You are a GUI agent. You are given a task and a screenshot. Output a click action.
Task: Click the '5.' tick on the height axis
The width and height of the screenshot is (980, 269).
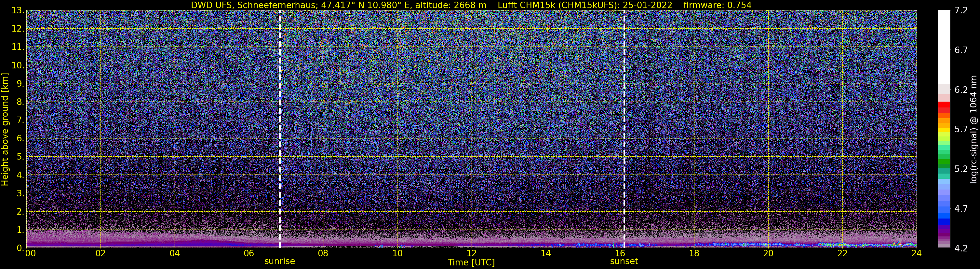20,157
